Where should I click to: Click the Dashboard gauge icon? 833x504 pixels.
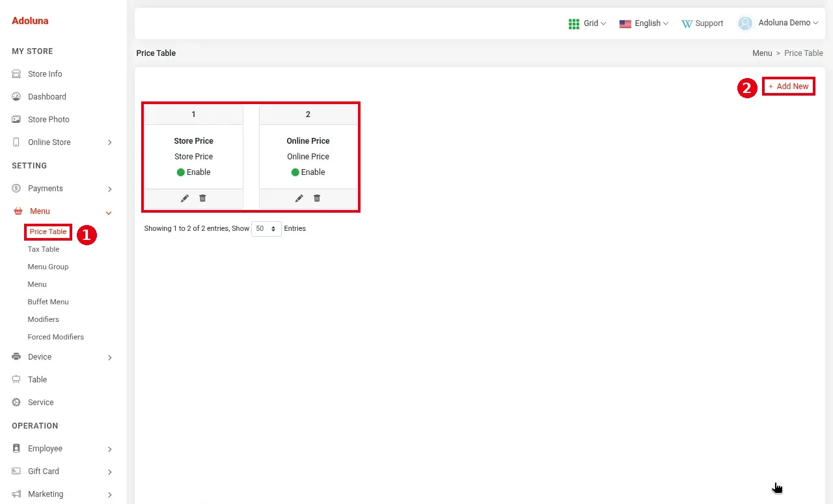(x=16, y=97)
